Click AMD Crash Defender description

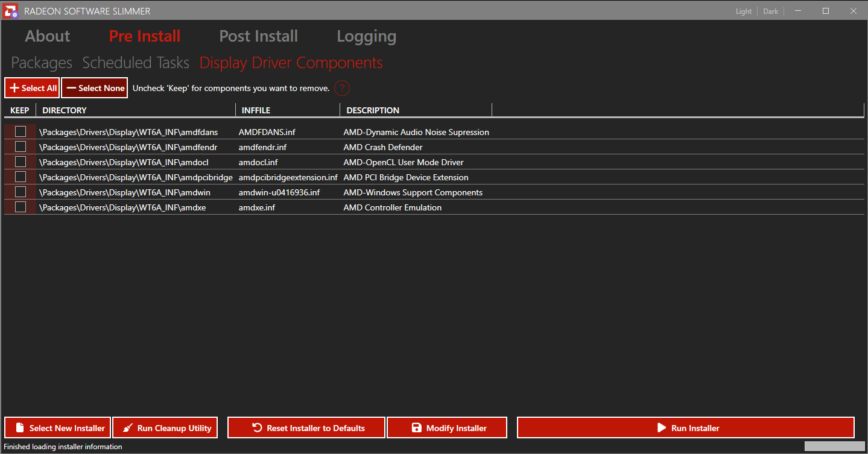click(x=383, y=147)
